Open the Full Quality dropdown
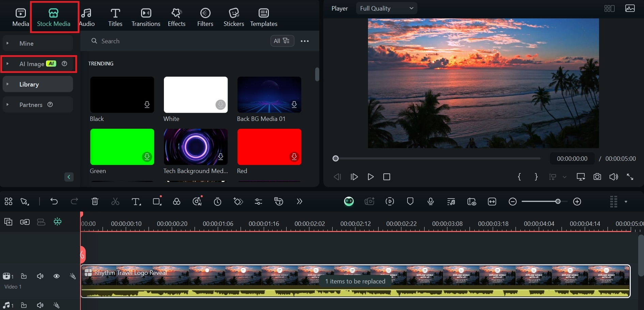Screen dimensions: 644x310 coord(386,8)
